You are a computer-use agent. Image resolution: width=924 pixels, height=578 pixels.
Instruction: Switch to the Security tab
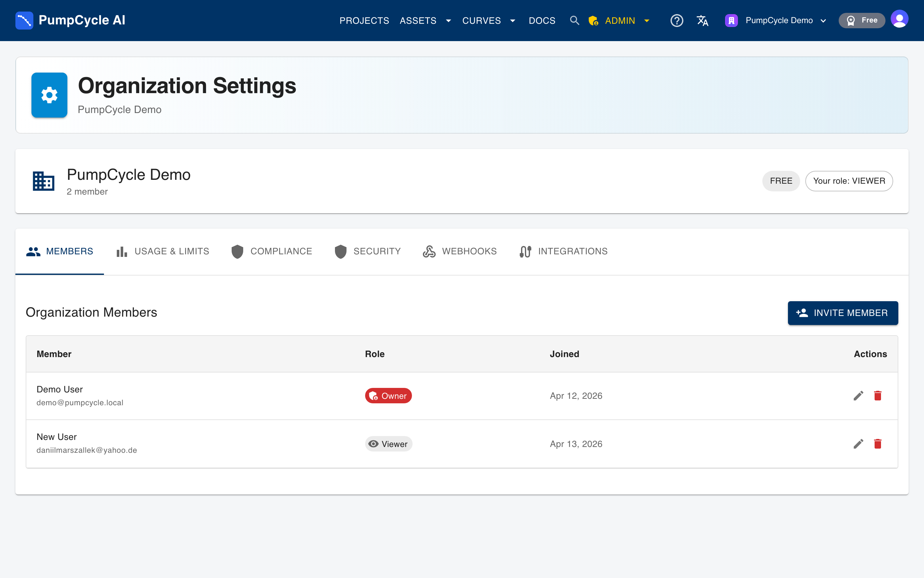368,251
